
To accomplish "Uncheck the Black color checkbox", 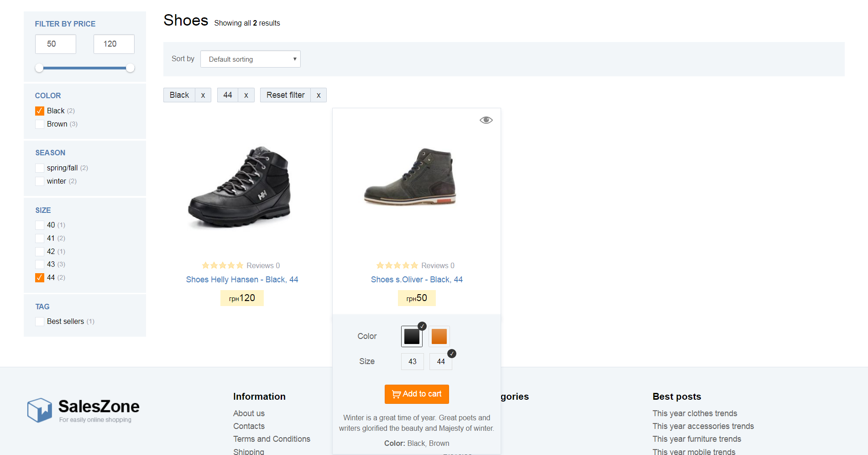I will pos(40,111).
